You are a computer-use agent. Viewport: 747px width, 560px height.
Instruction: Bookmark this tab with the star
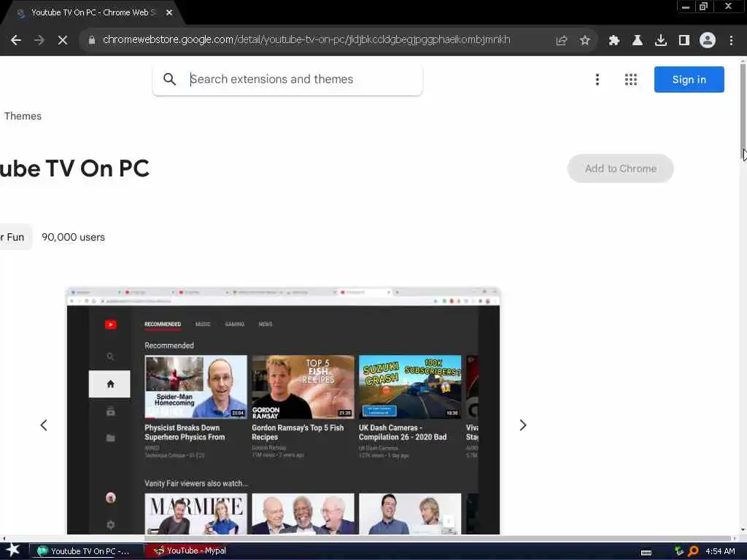coord(585,41)
